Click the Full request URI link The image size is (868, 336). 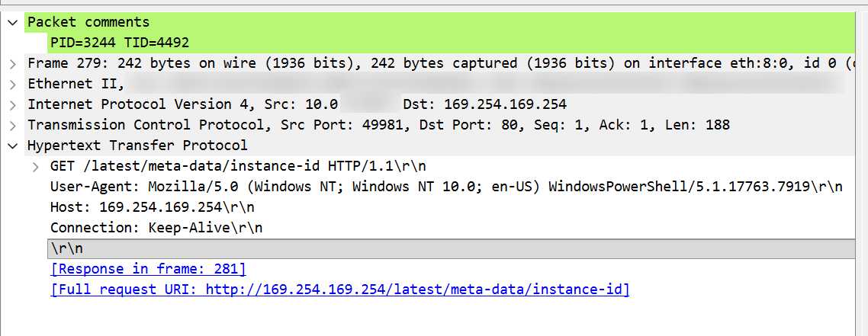tap(339, 290)
